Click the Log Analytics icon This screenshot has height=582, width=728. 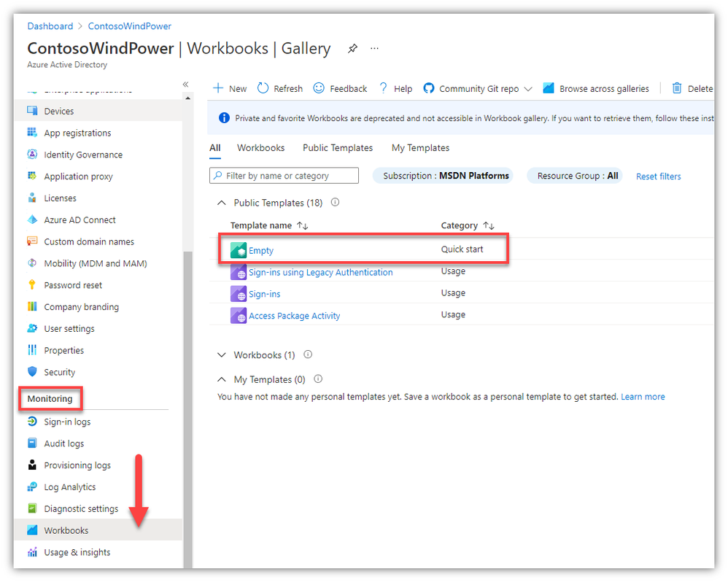32,487
